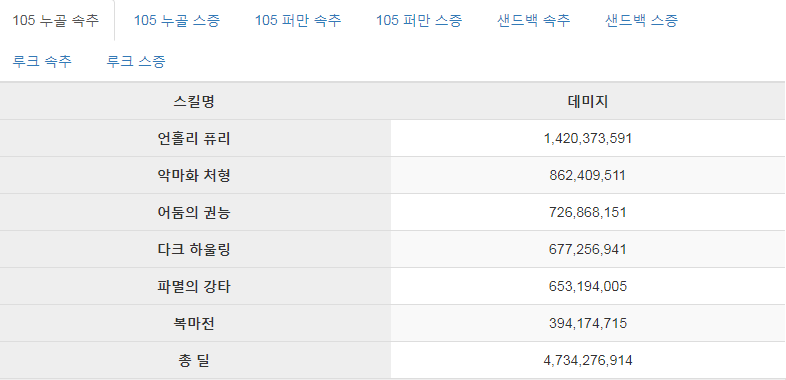Switch to the 105 누골 스증 tab
786x380 pixels.
(x=176, y=21)
